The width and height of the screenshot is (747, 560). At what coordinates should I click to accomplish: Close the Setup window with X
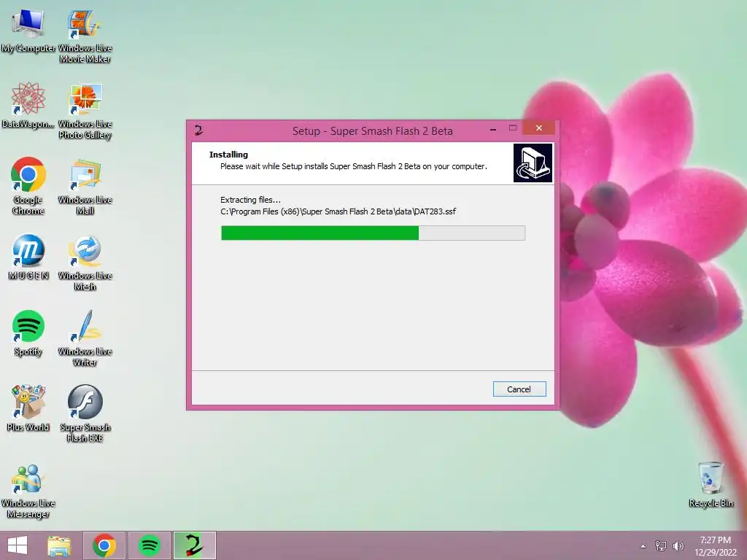tap(539, 128)
